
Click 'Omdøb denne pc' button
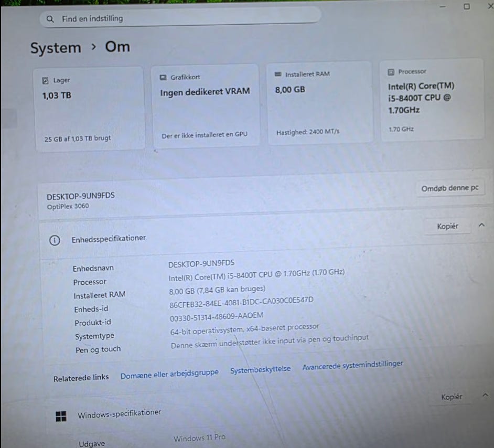450,188
